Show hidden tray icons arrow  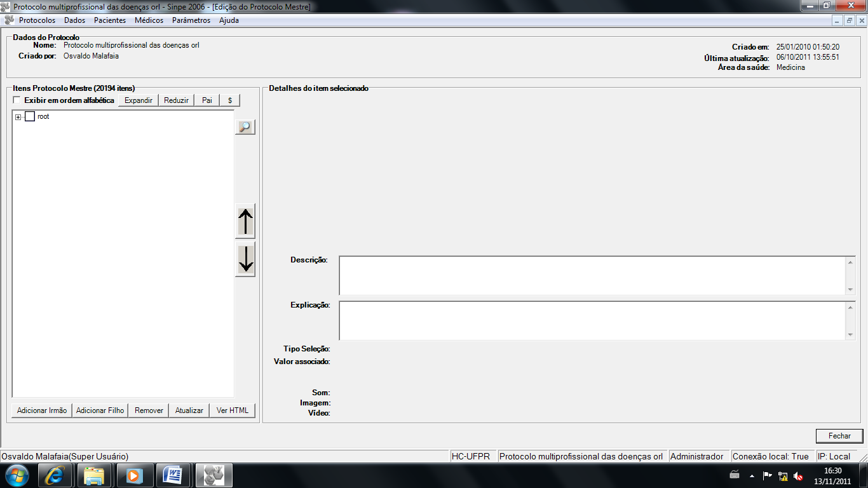tap(752, 475)
